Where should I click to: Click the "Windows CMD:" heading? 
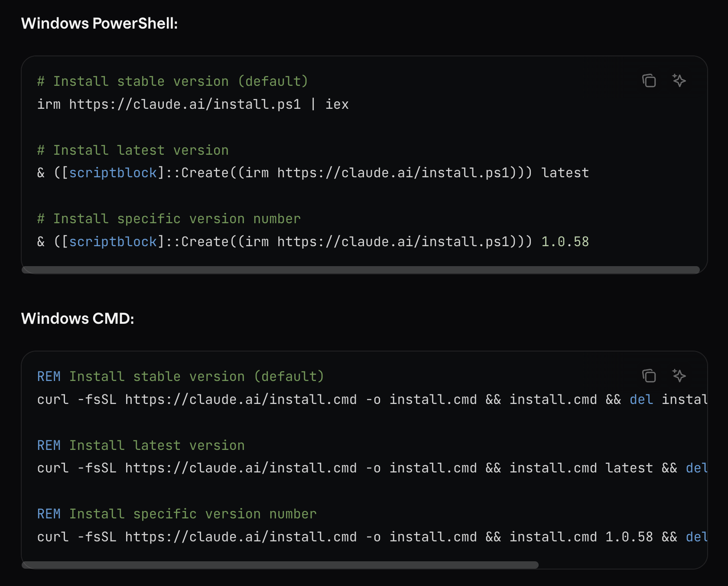coord(78,319)
